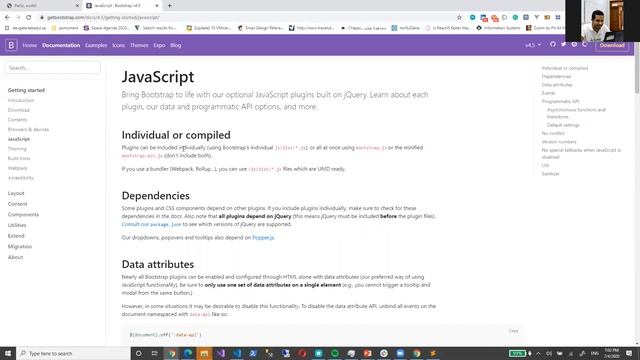Expand the Layout sidebar section

point(16,193)
